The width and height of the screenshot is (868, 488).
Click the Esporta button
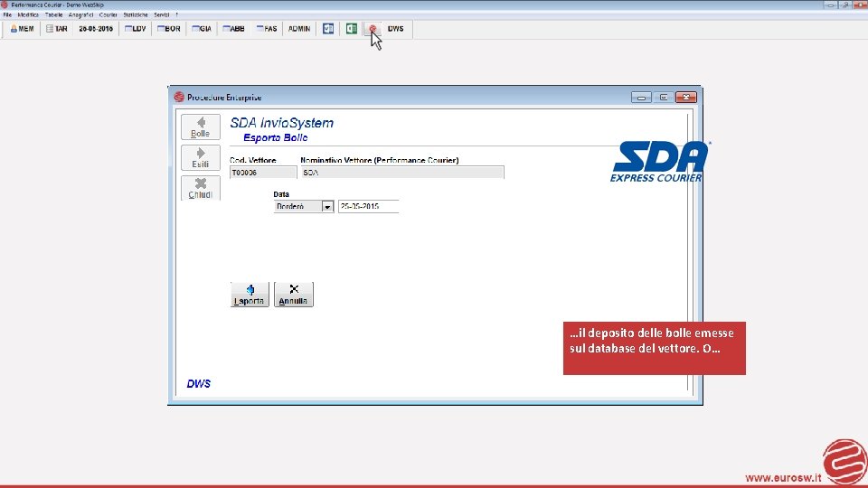click(x=250, y=295)
